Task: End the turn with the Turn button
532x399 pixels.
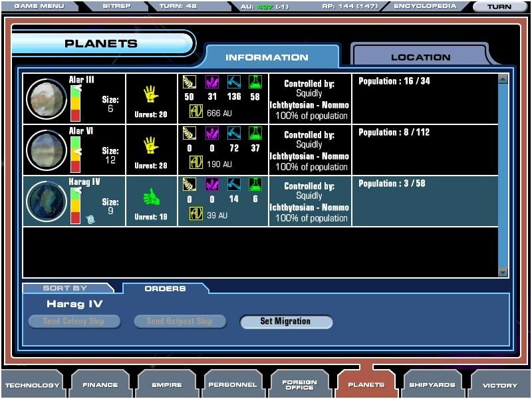Action: (x=499, y=7)
